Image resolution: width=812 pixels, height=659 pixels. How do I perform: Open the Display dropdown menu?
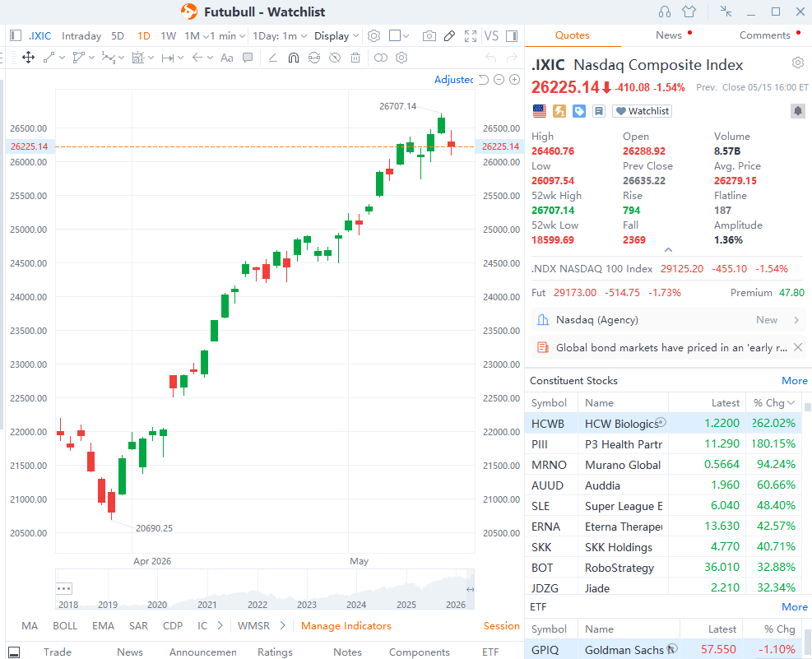pos(336,35)
